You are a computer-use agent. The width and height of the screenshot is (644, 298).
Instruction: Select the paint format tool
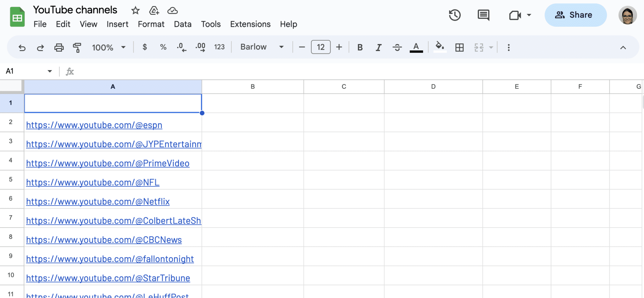pos(77,48)
